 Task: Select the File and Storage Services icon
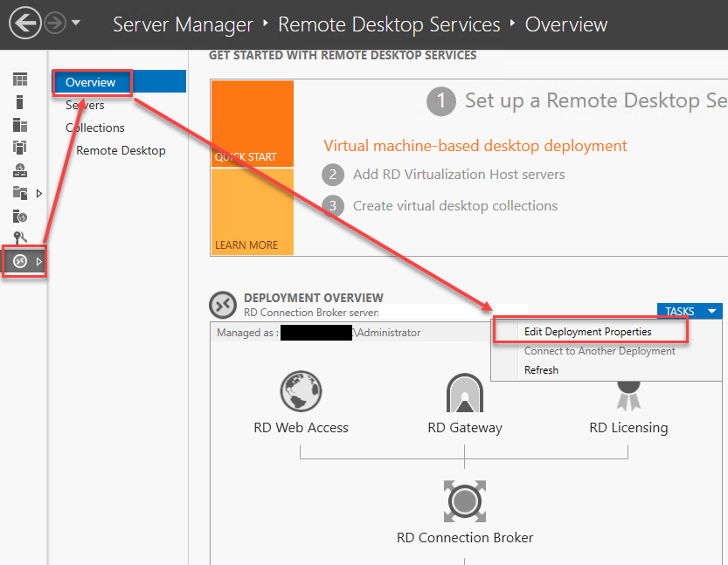pyautogui.click(x=19, y=193)
